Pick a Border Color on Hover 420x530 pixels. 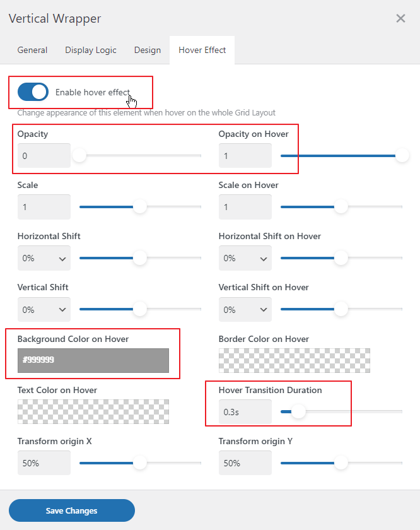[x=295, y=360]
